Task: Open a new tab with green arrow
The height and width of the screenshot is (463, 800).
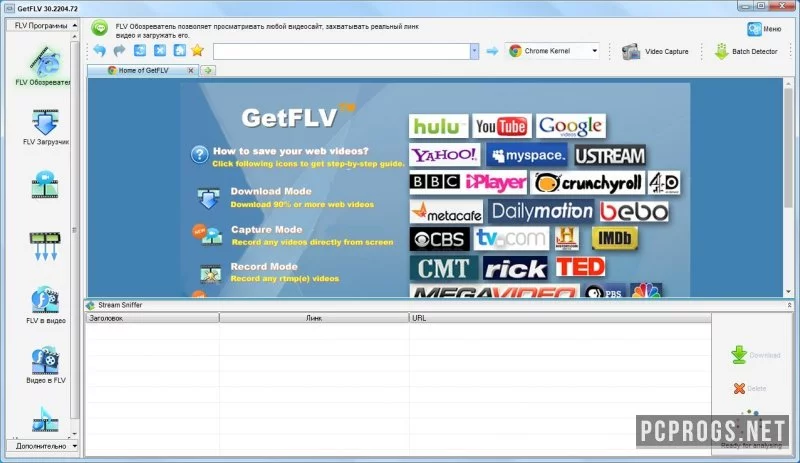Action: [x=208, y=70]
